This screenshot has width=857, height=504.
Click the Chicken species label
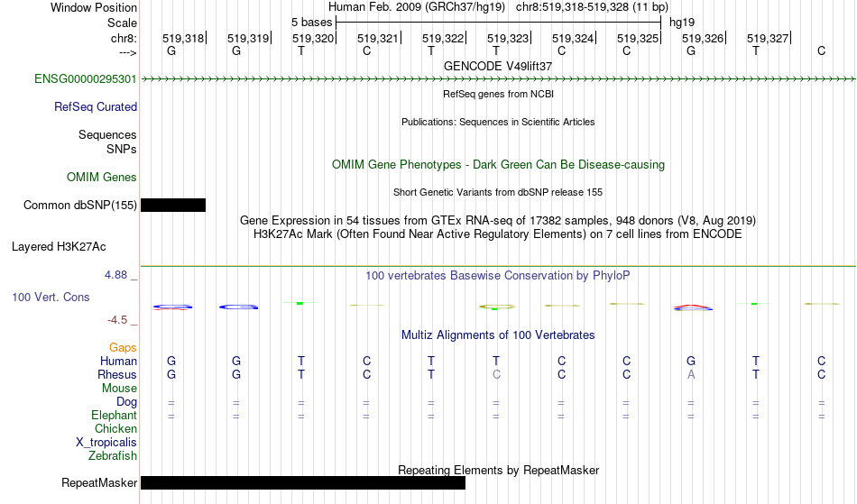[x=115, y=428]
